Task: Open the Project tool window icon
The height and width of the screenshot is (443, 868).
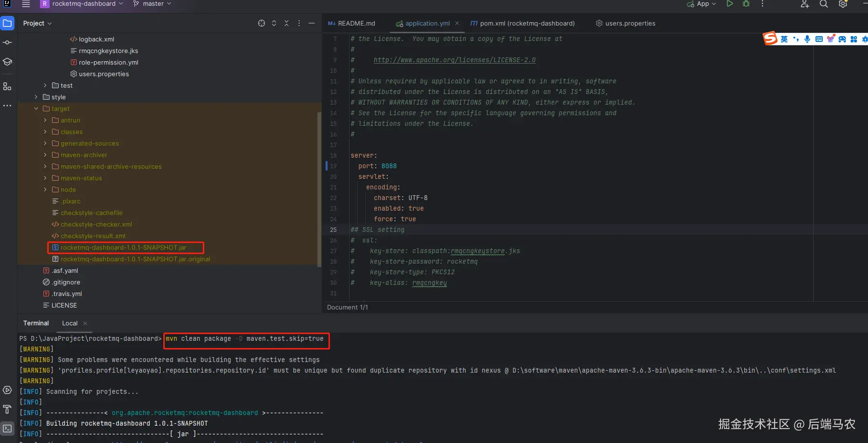Action: (7, 23)
